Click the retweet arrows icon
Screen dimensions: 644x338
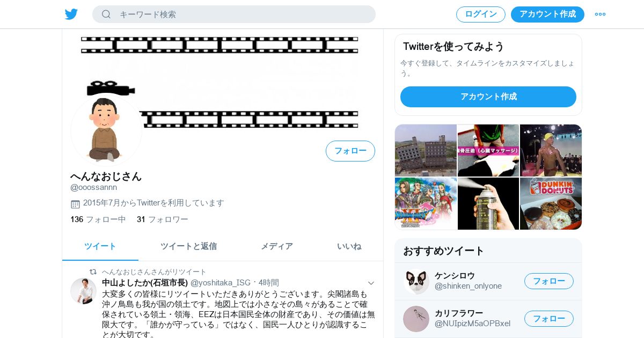coord(93,272)
